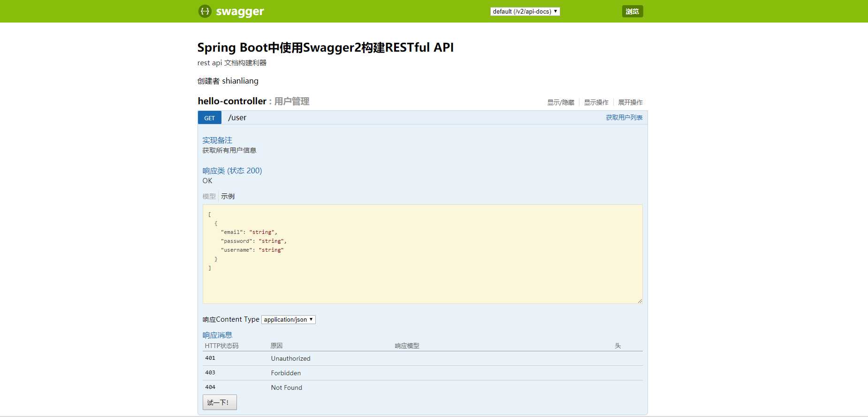This screenshot has width=868, height=418.
Task: Click the Unauthorized reason text
Action: coord(290,358)
